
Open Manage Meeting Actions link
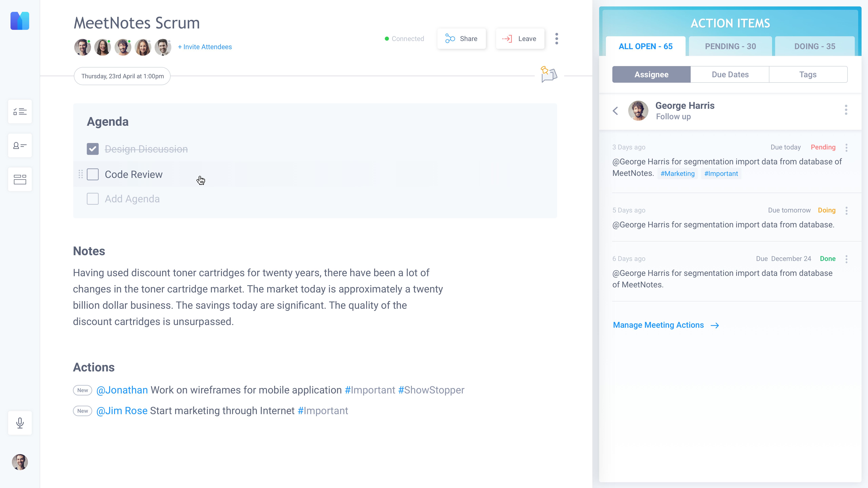[666, 325]
